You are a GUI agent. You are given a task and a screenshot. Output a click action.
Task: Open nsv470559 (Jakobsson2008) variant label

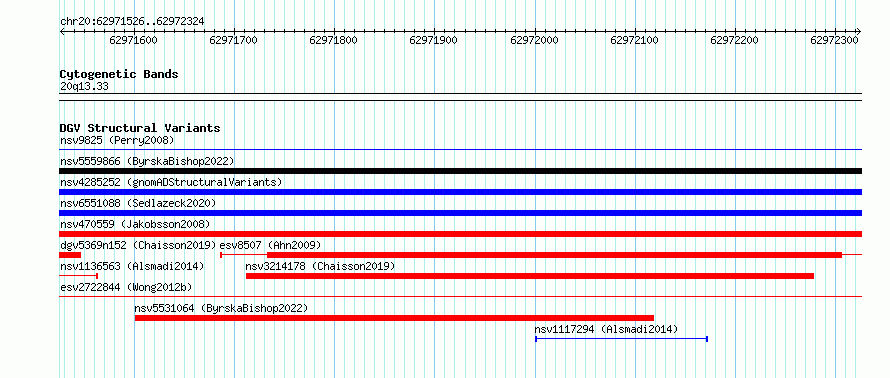135,224
